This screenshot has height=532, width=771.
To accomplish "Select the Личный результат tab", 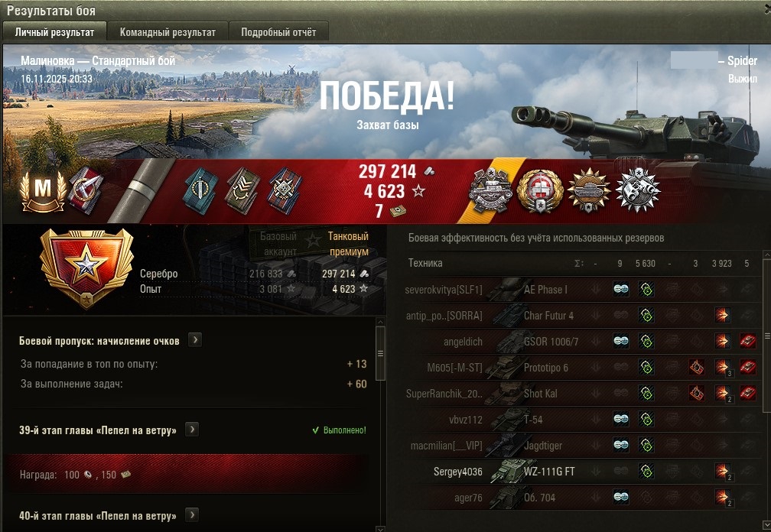I will (x=54, y=32).
